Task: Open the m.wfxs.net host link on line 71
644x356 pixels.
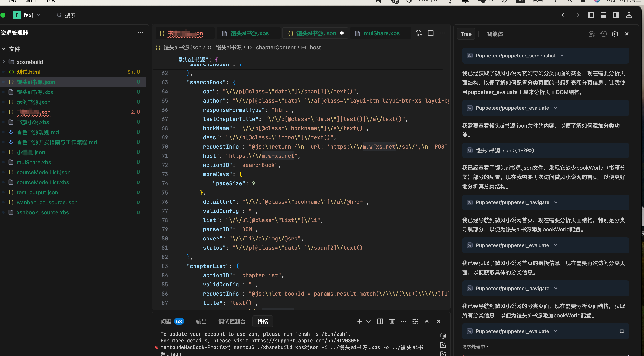Action: point(278,156)
